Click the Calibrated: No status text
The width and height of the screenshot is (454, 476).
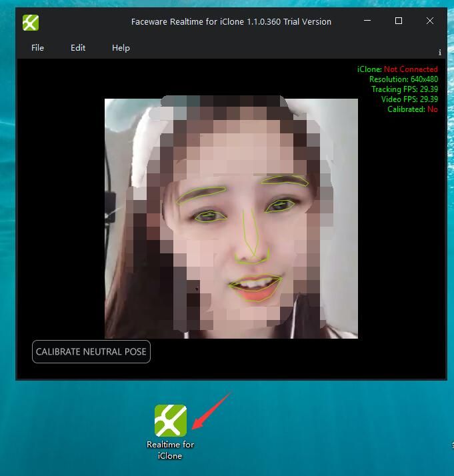[x=412, y=109]
